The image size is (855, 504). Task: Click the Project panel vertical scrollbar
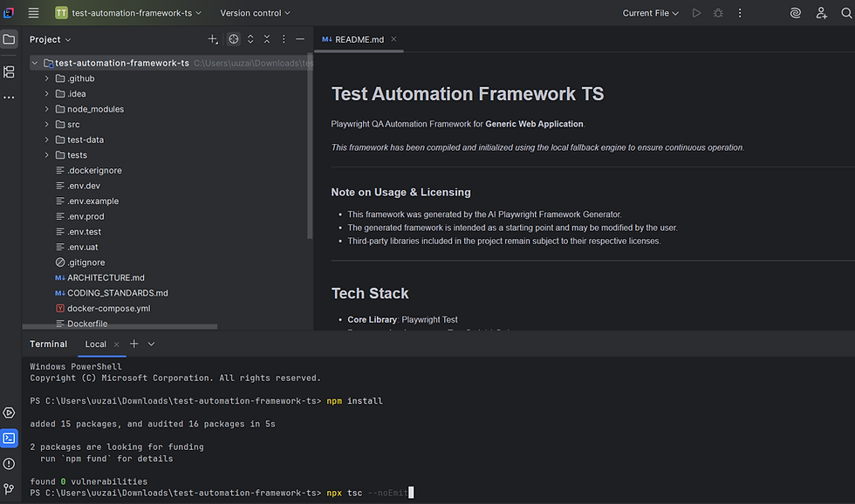click(x=310, y=146)
